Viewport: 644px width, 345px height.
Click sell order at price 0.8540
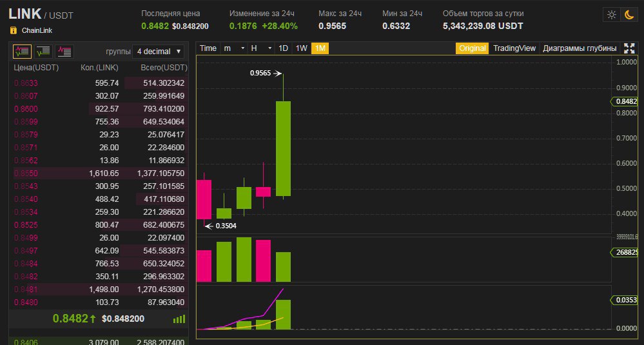(99, 199)
